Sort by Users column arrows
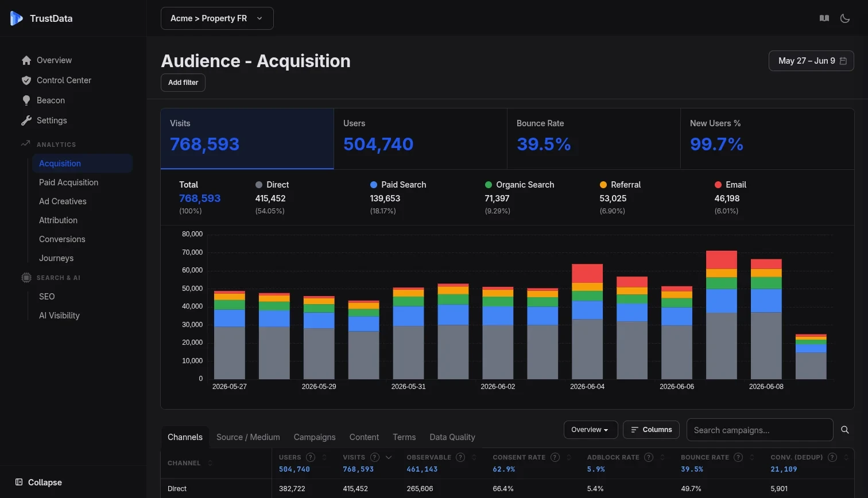868x498 pixels. [x=324, y=457]
